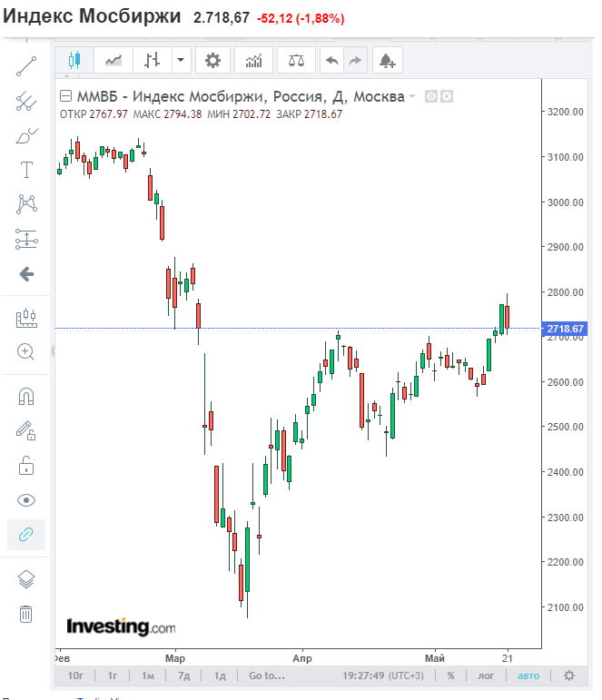Set chart range to 10г

pos(75,675)
